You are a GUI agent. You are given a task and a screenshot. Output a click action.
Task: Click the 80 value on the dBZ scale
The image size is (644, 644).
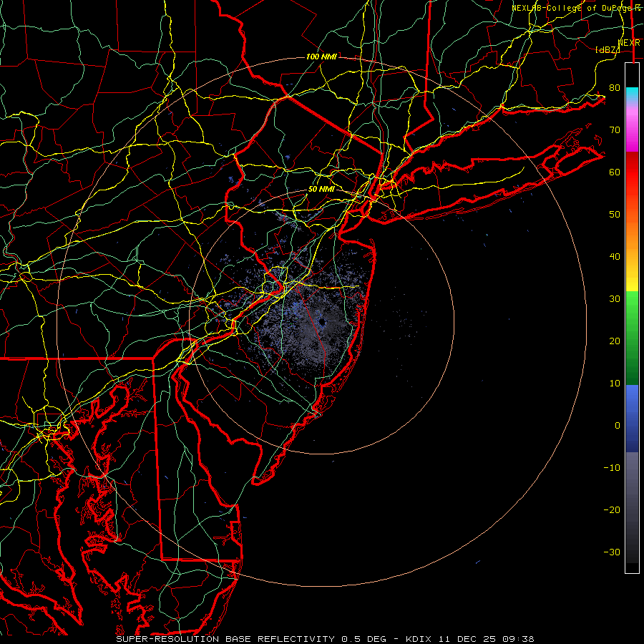coord(615,88)
